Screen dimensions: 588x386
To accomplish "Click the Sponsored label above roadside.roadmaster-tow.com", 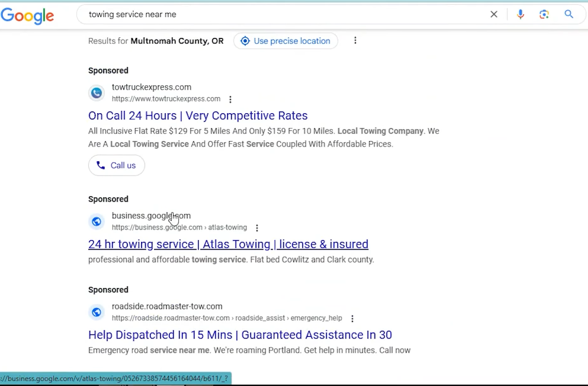I will [108, 290].
